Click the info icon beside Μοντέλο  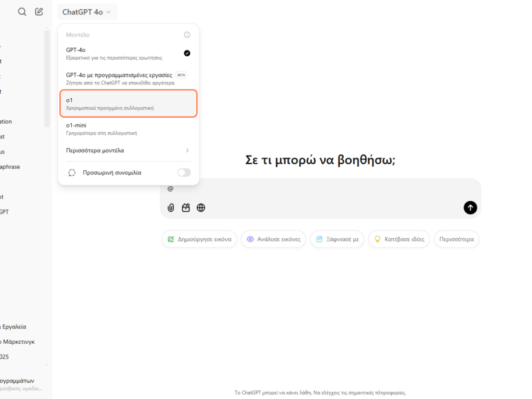tap(187, 35)
